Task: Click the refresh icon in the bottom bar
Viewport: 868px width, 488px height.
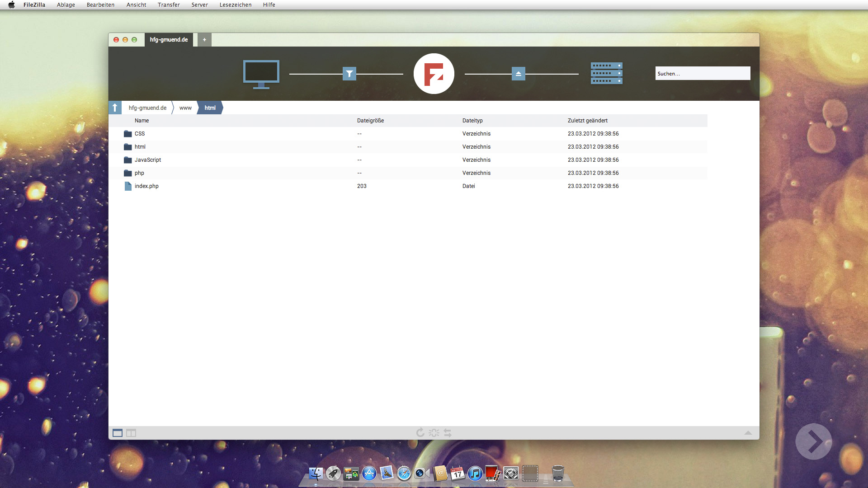Action: click(x=420, y=432)
